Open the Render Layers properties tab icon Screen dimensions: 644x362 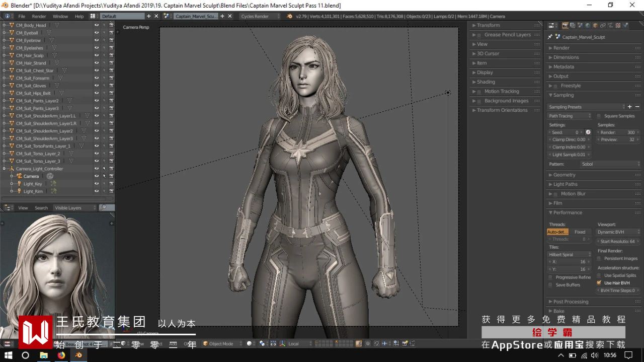[573, 25]
